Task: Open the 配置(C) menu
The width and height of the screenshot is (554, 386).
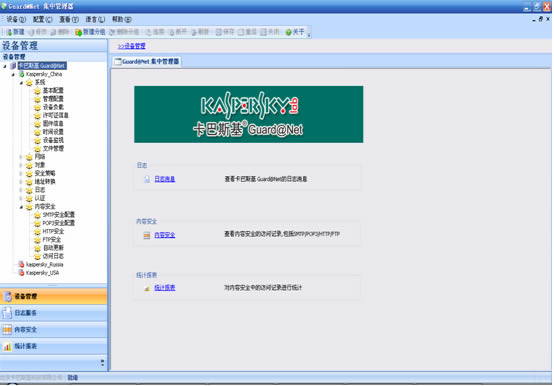Action: pos(42,19)
